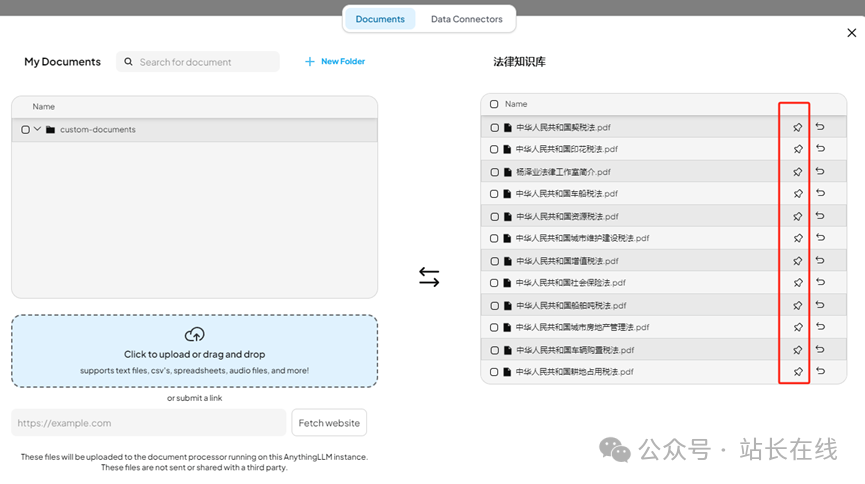
Task: Remove 中华人民共和国车辆购置税法.pdf using its return arrow
Action: coord(820,349)
